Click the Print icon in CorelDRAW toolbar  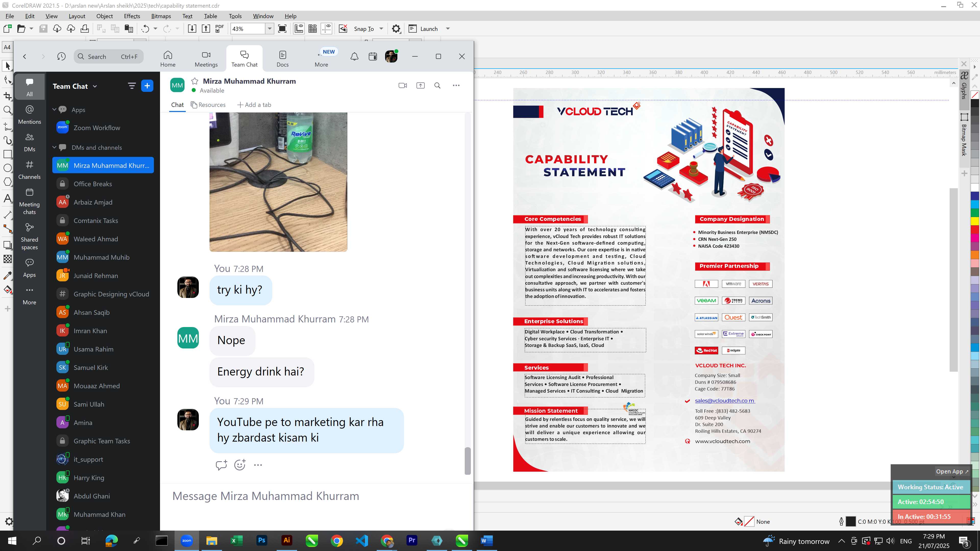click(84, 29)
